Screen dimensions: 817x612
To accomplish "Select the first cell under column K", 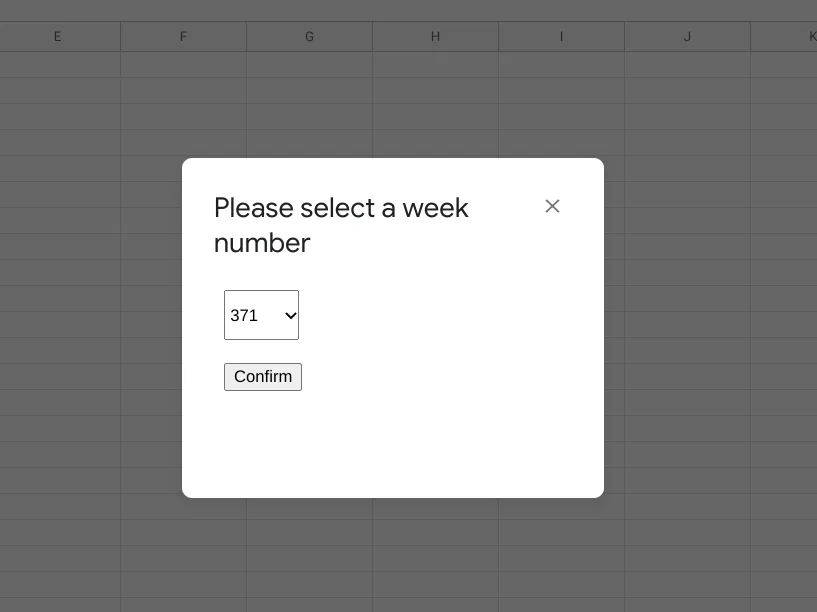I will point(790,65).
